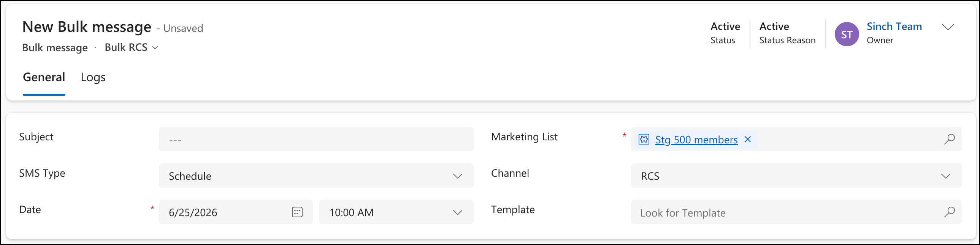Viewport: 980px width, 245px height.
Task: Click the ST owner avatar
Action: point(847,34)
